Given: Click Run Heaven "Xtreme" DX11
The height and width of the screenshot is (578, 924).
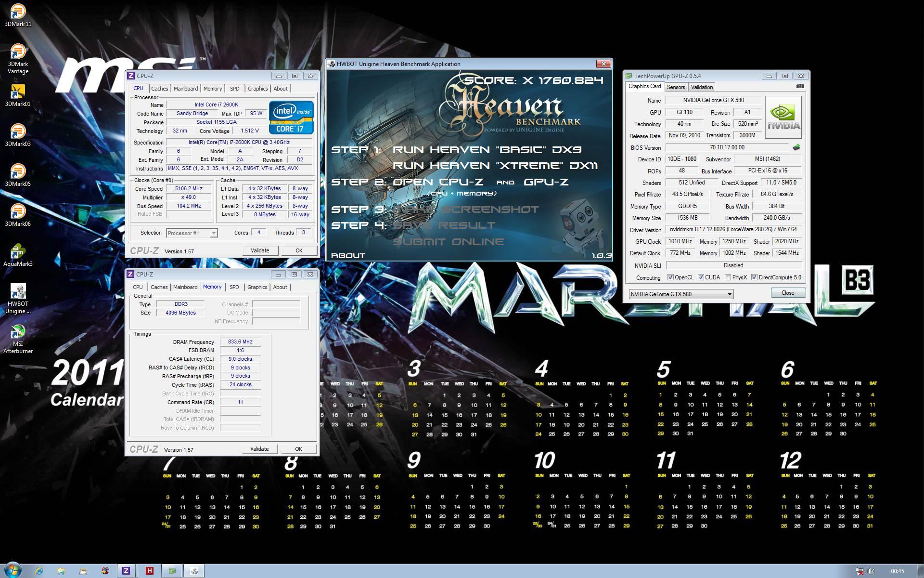Looking at the screenshot, I should pos(495,166).
